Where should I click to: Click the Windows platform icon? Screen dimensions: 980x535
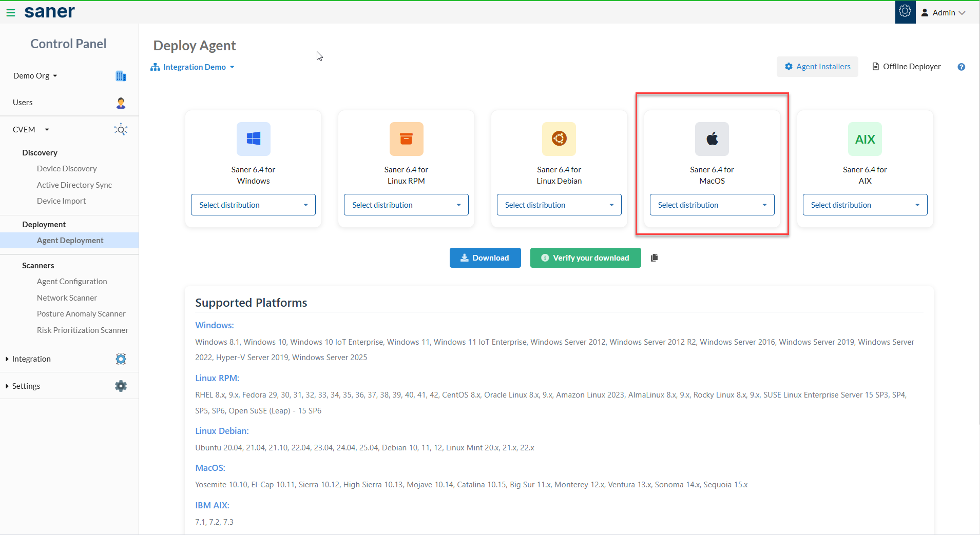click(254, 139)
